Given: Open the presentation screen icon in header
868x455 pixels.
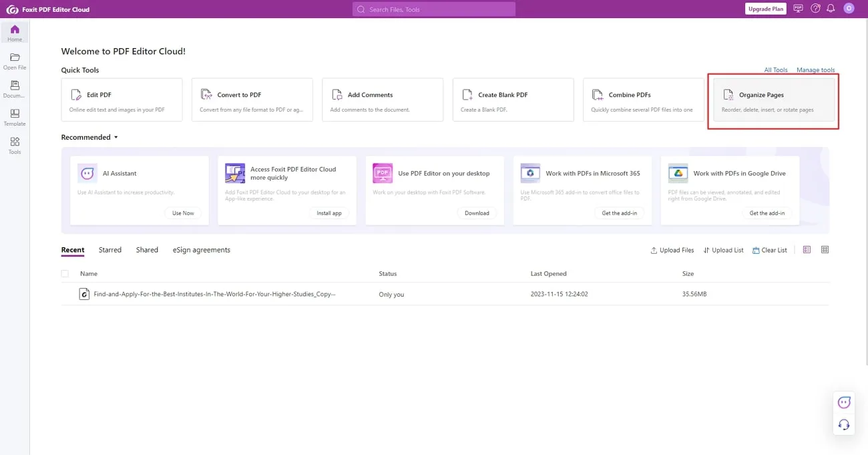Looking at the screenshot, I should tap(798, 9).
